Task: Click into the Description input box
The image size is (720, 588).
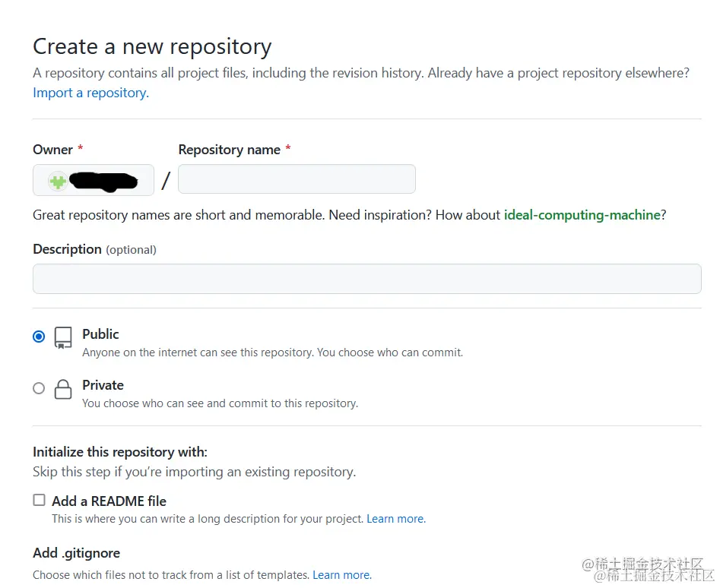Action: [x=366, y=279]
